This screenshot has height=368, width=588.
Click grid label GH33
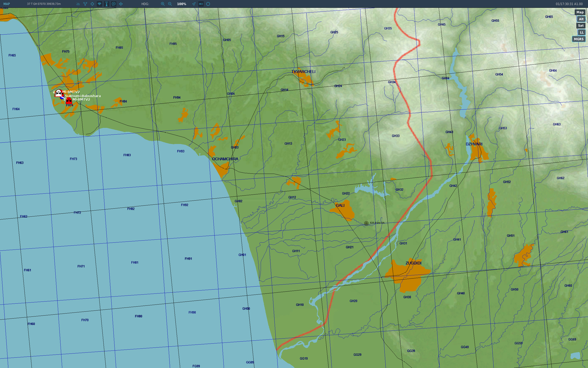tap(396, 136)
